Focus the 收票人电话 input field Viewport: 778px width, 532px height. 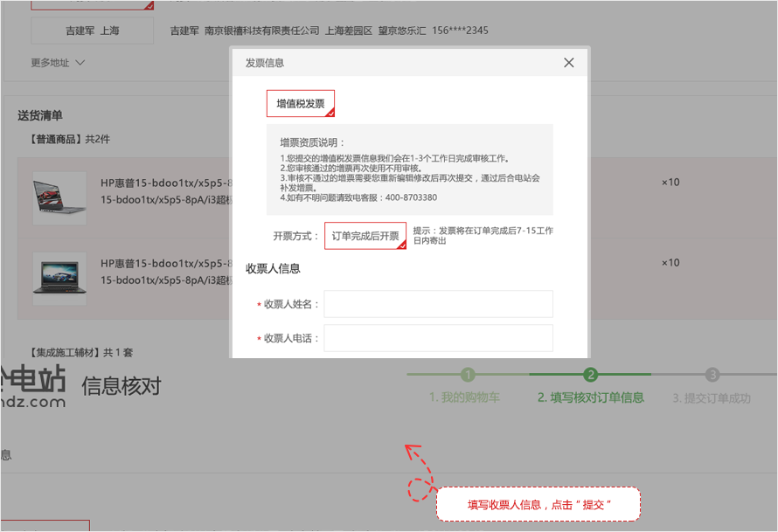[x=438, y=338]
